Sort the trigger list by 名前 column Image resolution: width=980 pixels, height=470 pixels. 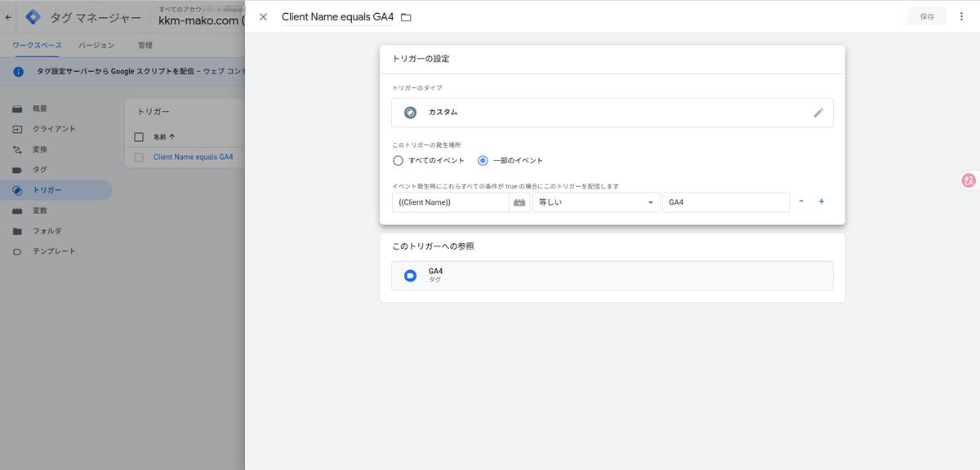pyautogui.click(x=165, y=137)
